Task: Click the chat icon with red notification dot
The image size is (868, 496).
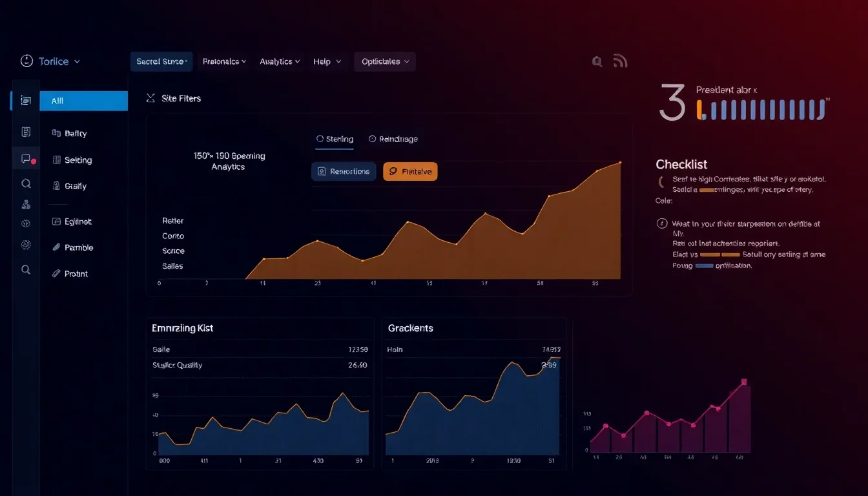Action: [26, 158]
